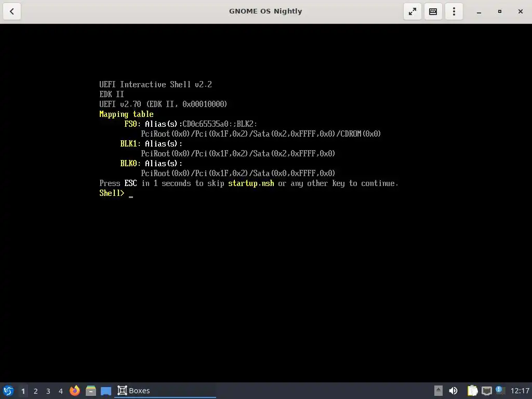Launch Firefox from the taskbar
532x399 pixels.
[x=75, y=391]
